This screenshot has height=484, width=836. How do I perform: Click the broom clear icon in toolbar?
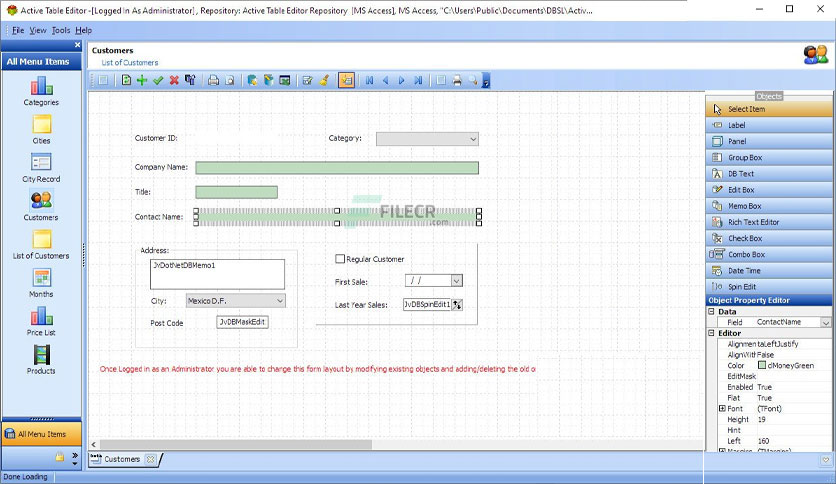pos(324,80)
